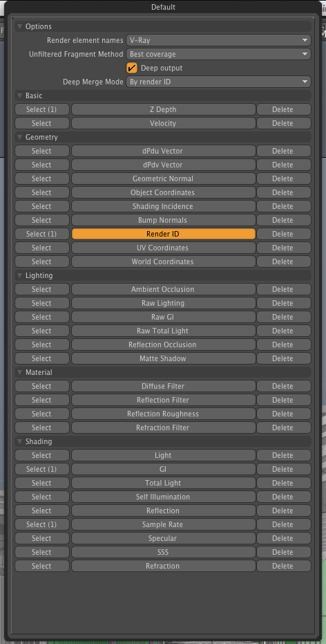Collapse the Shading section

[x=19, y=441]
